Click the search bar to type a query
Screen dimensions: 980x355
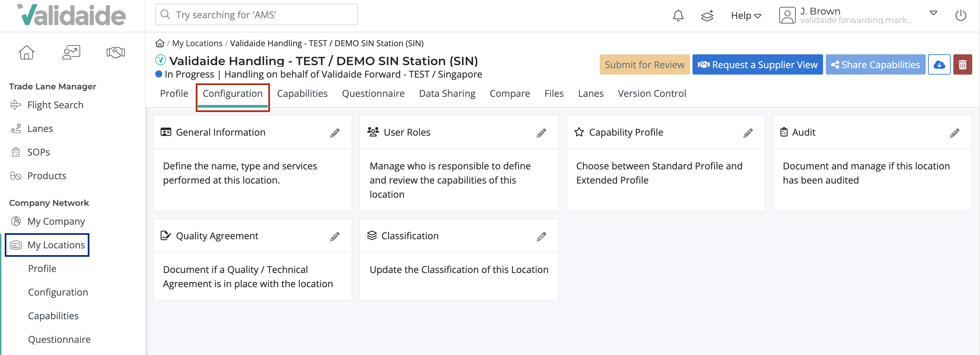coord(256,15)
